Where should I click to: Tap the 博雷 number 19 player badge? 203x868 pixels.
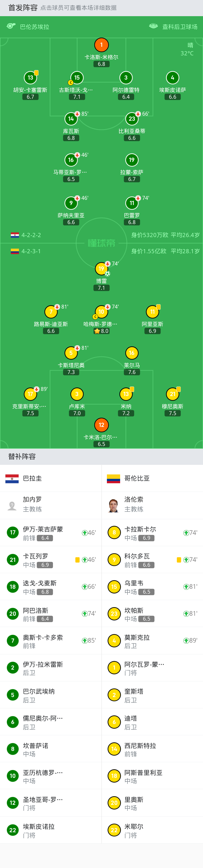point(101,268)
